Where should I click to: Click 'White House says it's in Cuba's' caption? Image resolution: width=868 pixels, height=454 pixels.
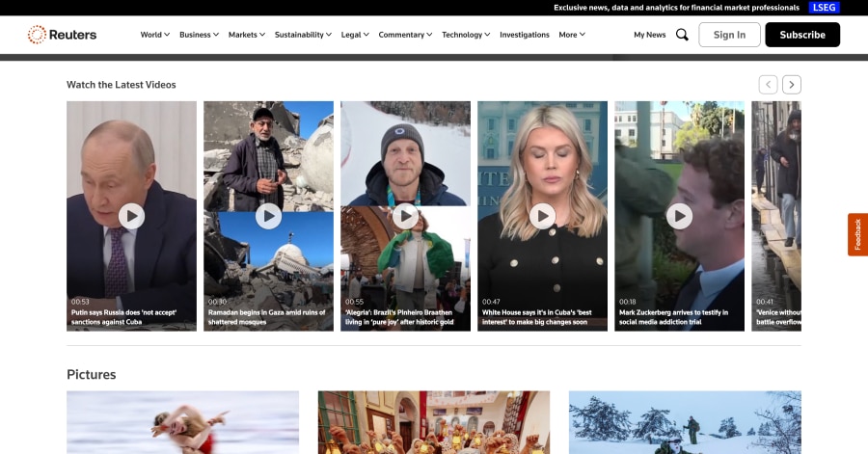pyautogui.click(x=537, y=317)
